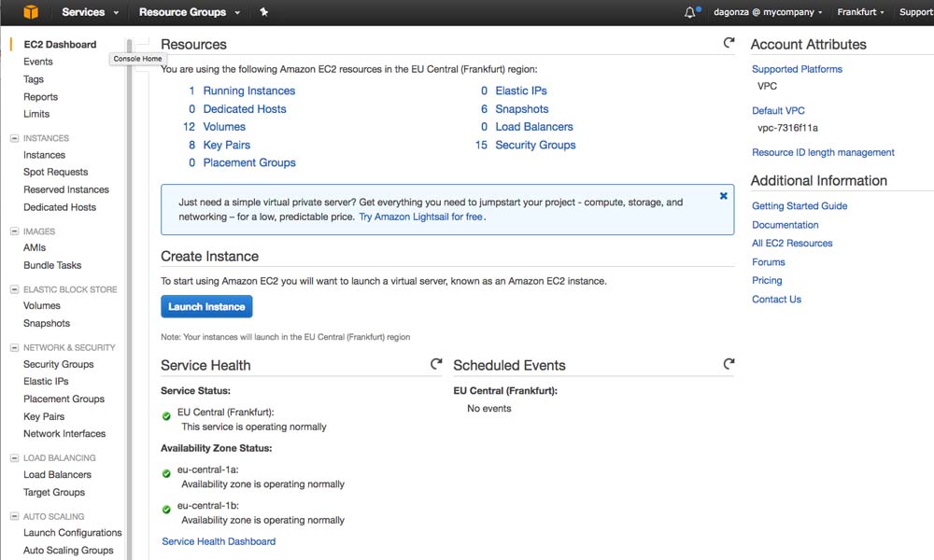Viewport: 934px width, 560px height.
Task: Open the notifications bell icon
Action: pyautogui.click(x=690, y=12)
